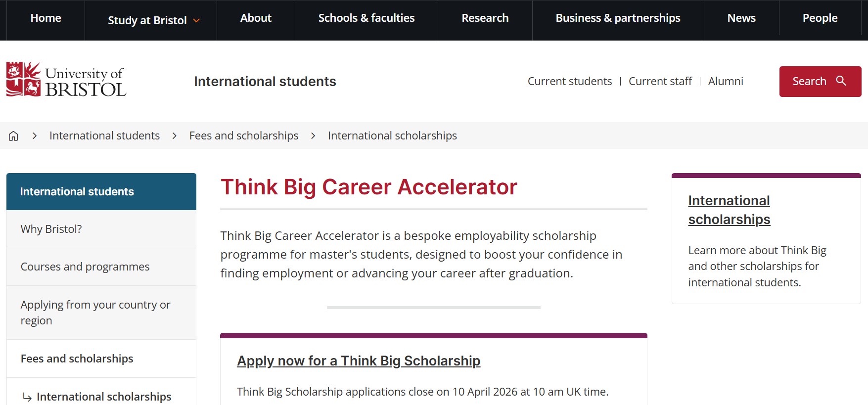The width and height of the screenshot is (868, 405).
Task: Visit the Alumni page
Action: (x=726, y=81)
